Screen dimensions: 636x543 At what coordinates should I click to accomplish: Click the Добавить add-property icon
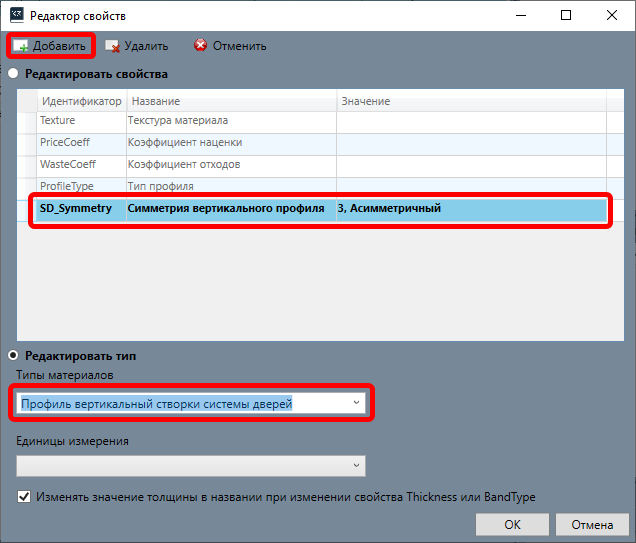click(x=20, y=46)
